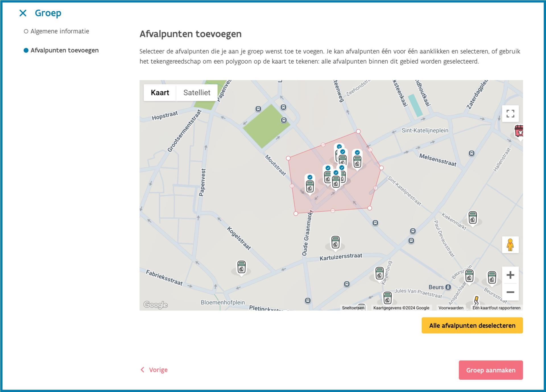
Task: Zoom out on the map
Action: click(510, 292)
